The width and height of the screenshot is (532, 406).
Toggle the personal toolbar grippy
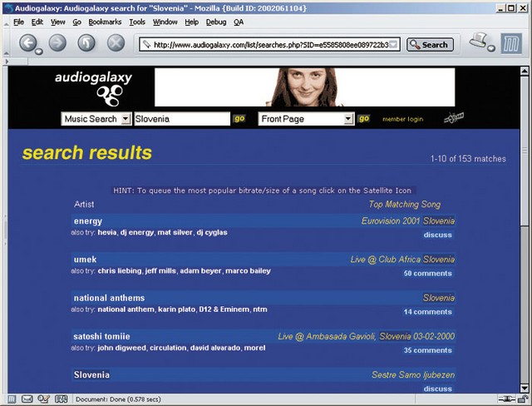pos(6,62)
